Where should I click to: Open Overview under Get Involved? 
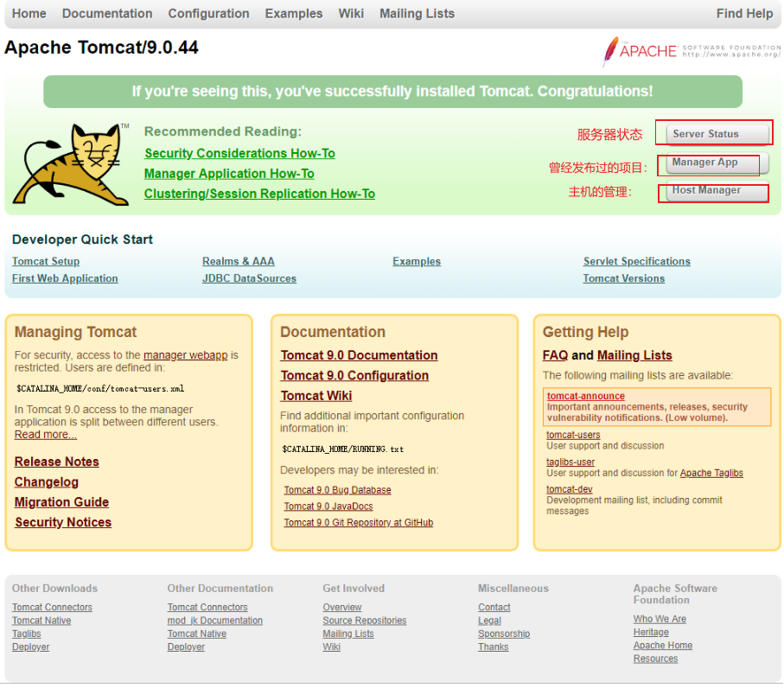tap(342, 607)
